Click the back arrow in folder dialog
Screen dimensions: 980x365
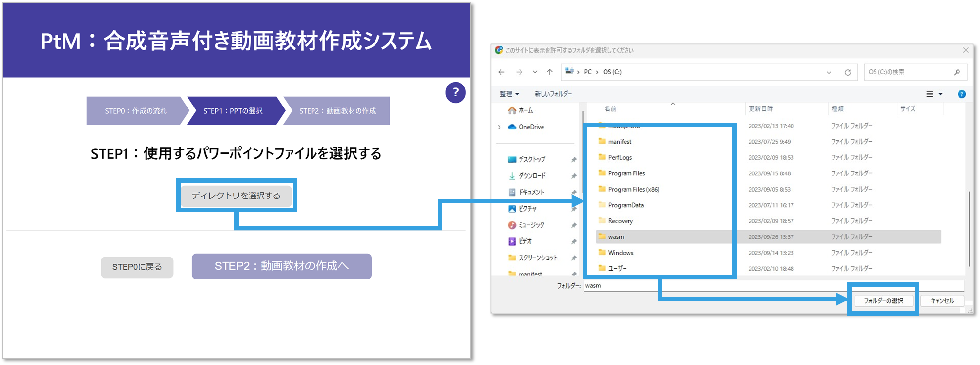[x=501, y=72]
